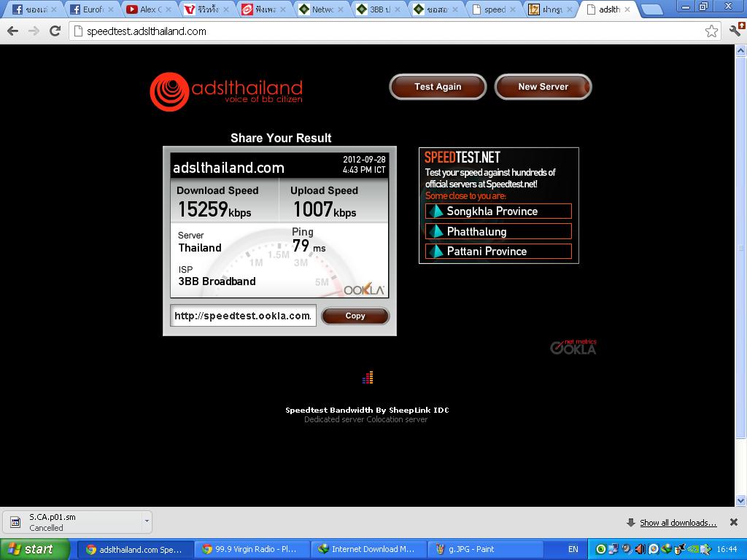Click the Share Your Result heading
Viewport: 747px width, 560px height.
(281, 138)
